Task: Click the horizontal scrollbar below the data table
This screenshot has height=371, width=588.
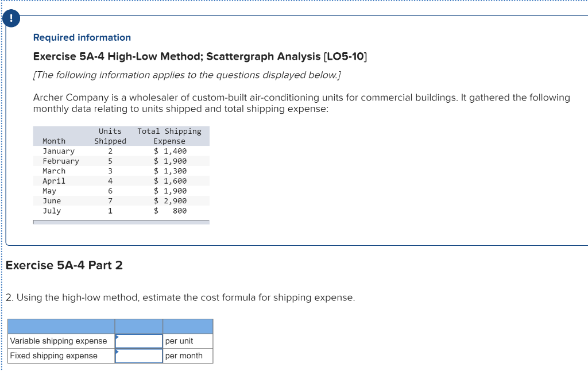Action: 121,221
